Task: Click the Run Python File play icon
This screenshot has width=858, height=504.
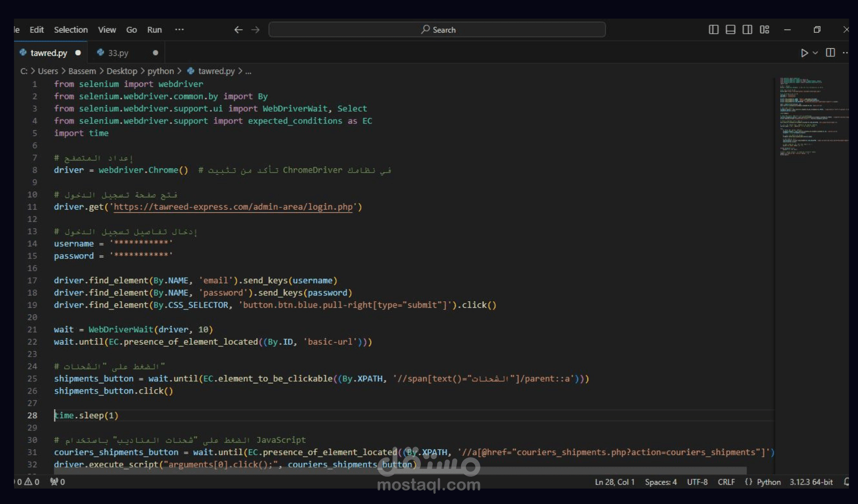Action: click(804, 53)
